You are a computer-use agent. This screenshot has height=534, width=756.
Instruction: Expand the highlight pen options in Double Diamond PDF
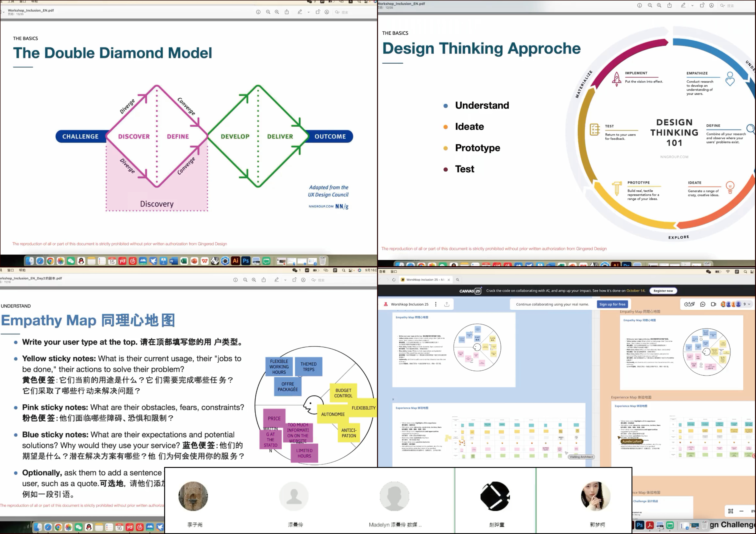click(x=309, y=12)
